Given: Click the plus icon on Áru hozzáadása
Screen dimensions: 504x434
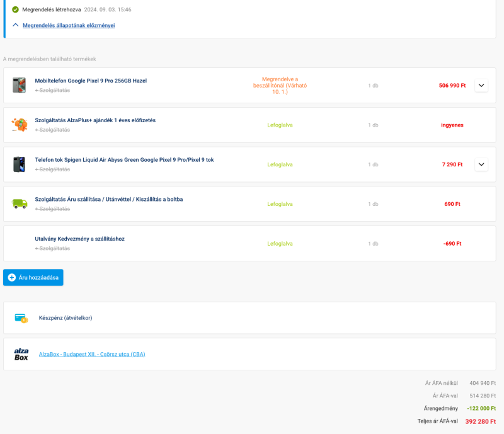Looking at the screenshot, I should [x=12, y=278].
